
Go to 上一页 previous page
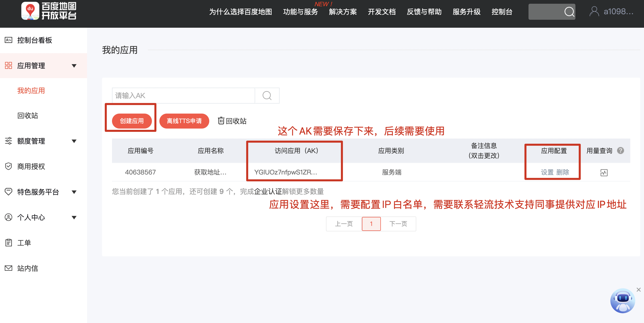[344, 224]
